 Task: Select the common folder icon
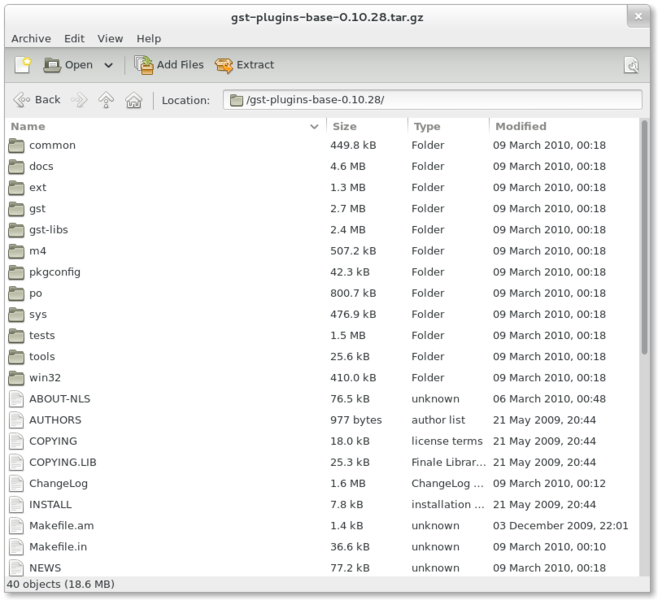point(16,145)
